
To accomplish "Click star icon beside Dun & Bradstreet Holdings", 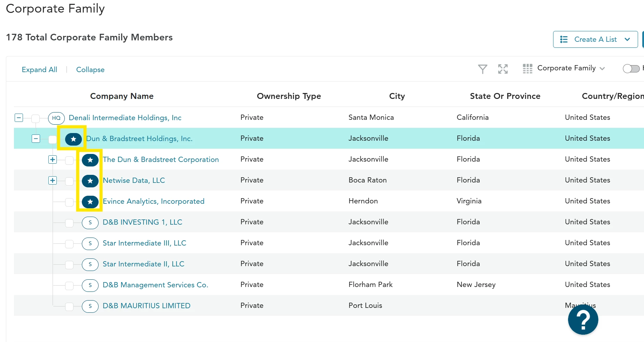I will [73, 139].
